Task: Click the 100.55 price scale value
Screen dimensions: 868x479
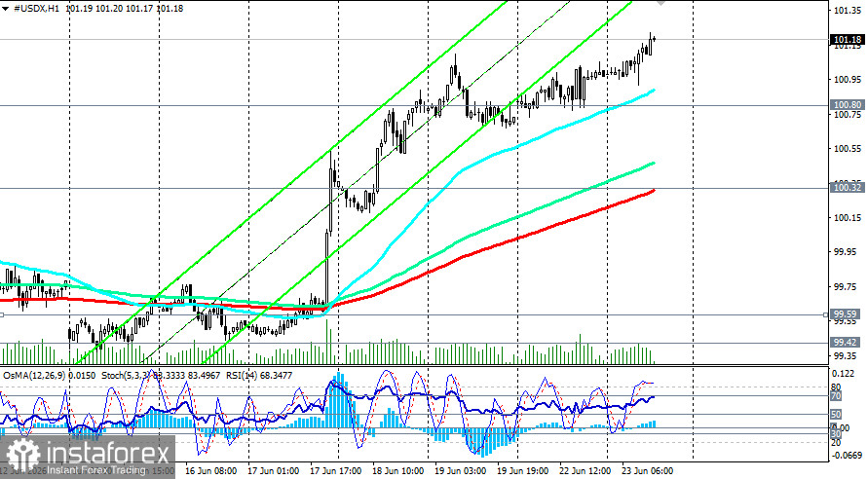Action: pyautogui.click(x=847, y=149)
